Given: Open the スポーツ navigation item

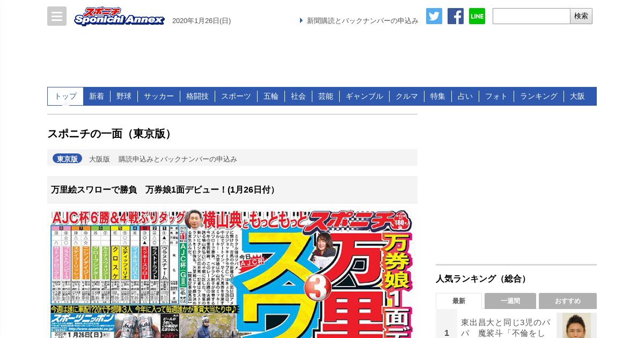Looking at the screenshot, I should click(x=236, y=96).
